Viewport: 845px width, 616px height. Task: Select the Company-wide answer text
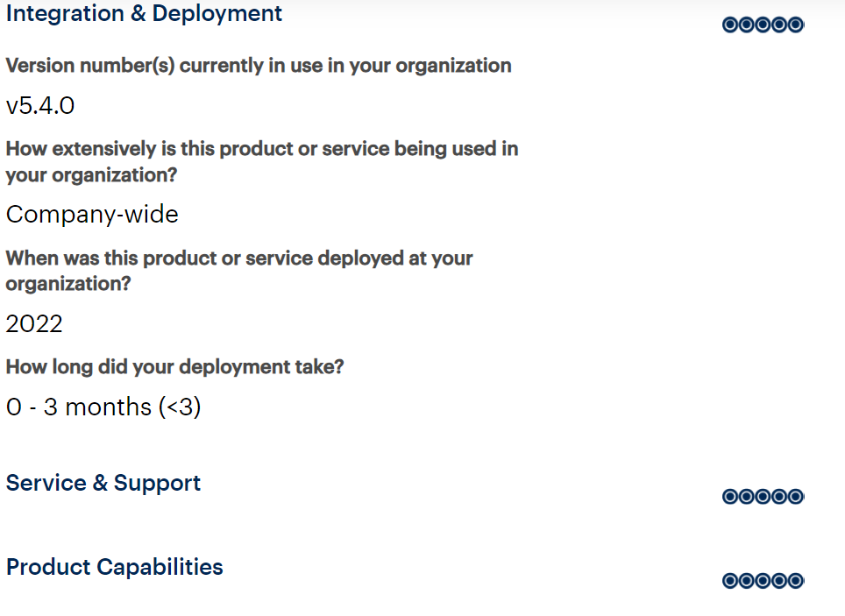(x=92, y=215)
